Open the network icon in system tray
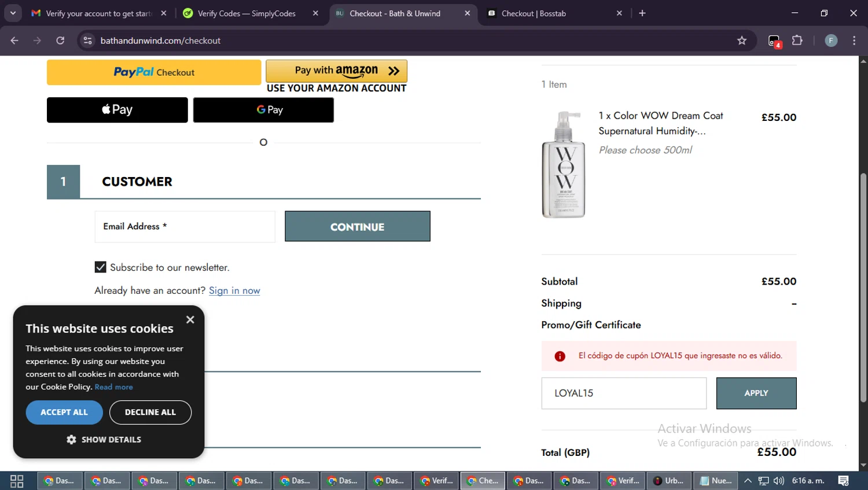 click(x=763, y=481)
